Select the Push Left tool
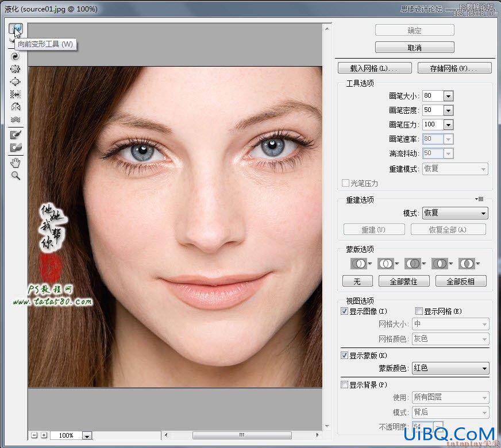501x448 pixels. point(16,94)
